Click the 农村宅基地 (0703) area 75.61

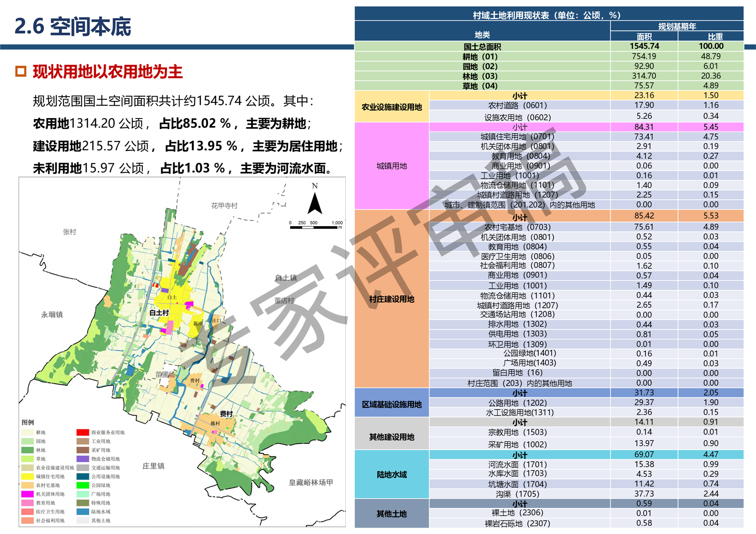644,227
